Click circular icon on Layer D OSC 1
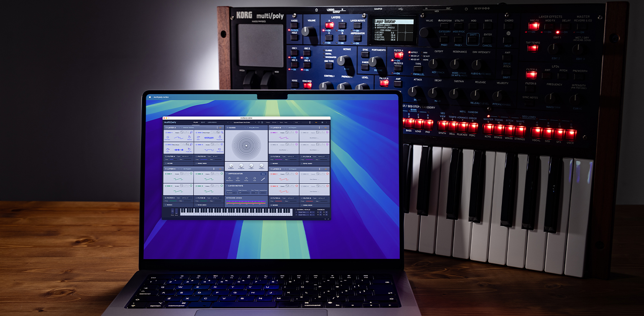 [296, 173]
